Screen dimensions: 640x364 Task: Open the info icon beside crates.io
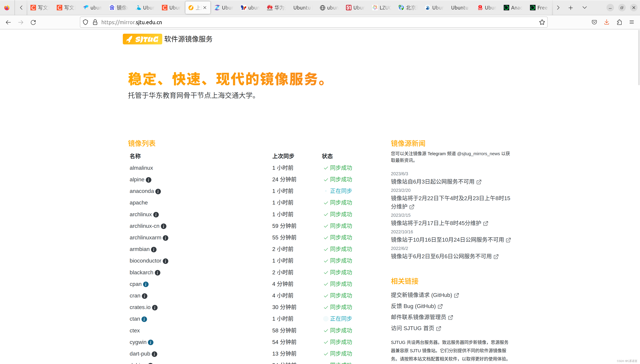pyautogui.click(x=155, y=307)
